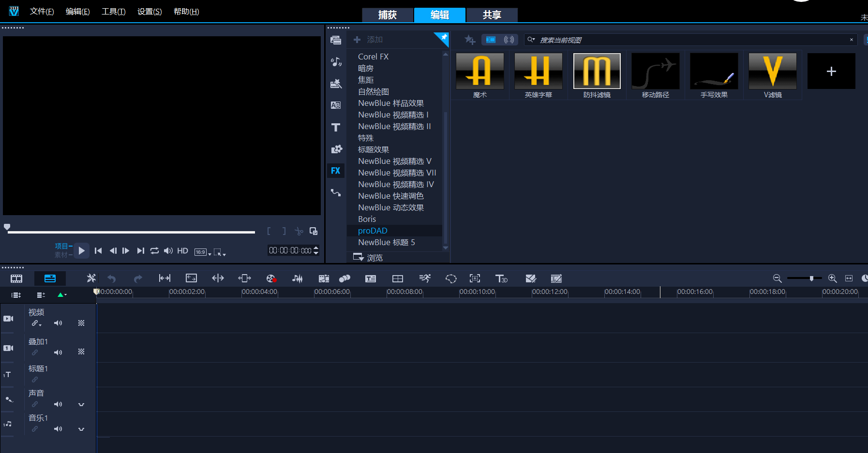Open the FX filter library panel
The image size is (868, 453).
(x=335, y=171)
